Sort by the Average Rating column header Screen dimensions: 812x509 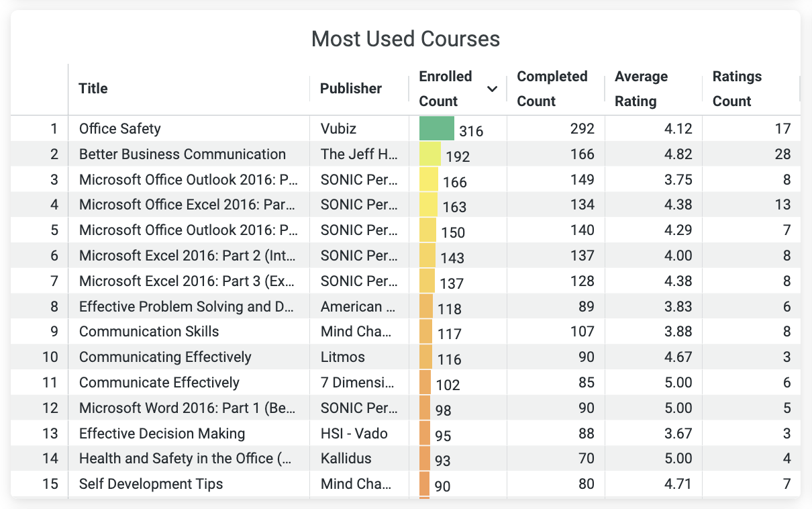click(x=641, y=89)
